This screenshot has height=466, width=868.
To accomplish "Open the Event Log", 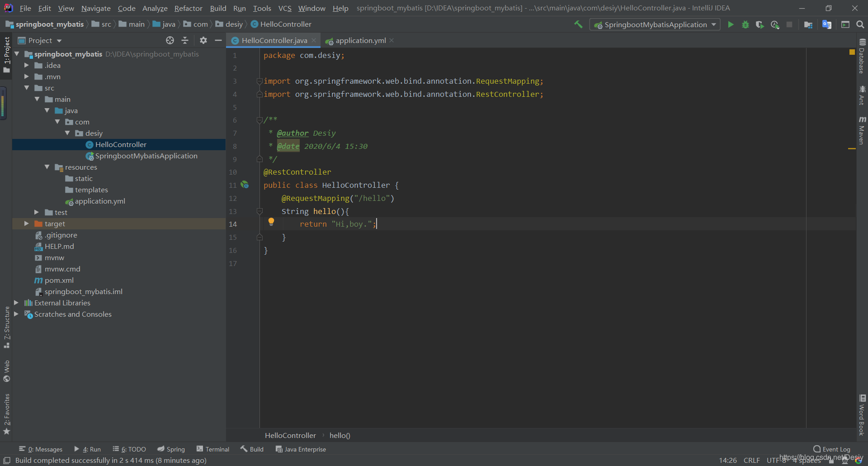I will pyautogui.click(x=832, y=449).
